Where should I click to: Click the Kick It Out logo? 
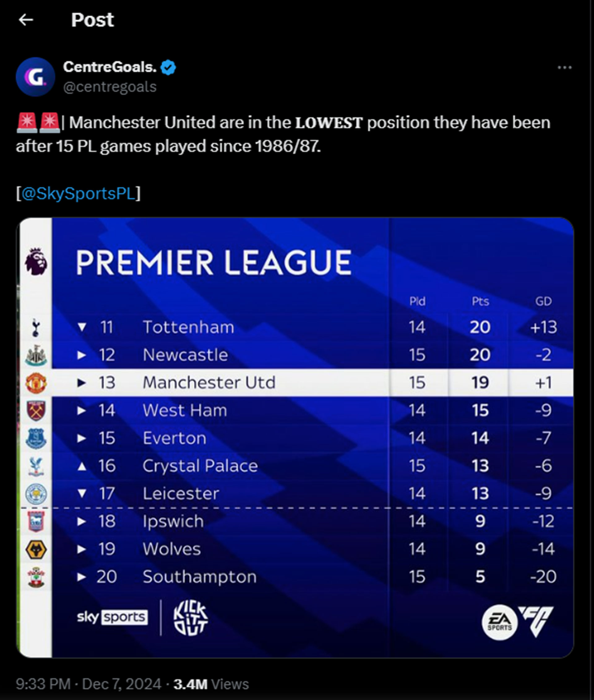point(191,618)
